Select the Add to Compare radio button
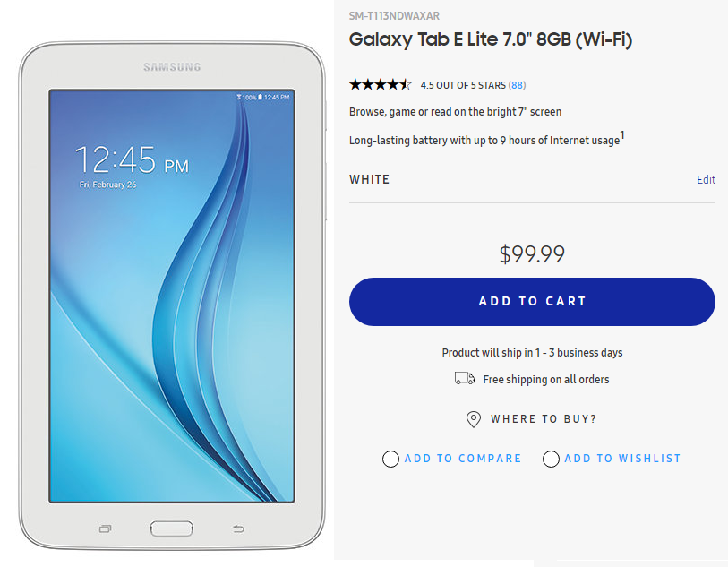This screenshot has height=567, width=728. click(390, 459)
